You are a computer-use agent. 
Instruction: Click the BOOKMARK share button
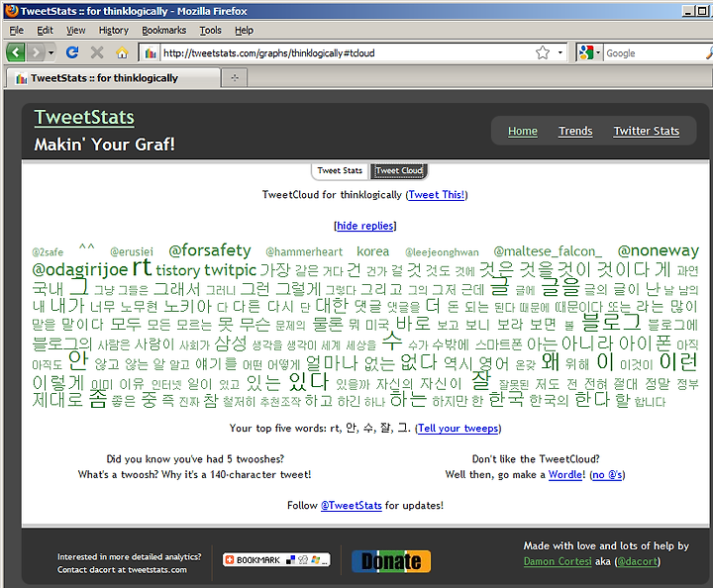(x=276, y=560)
